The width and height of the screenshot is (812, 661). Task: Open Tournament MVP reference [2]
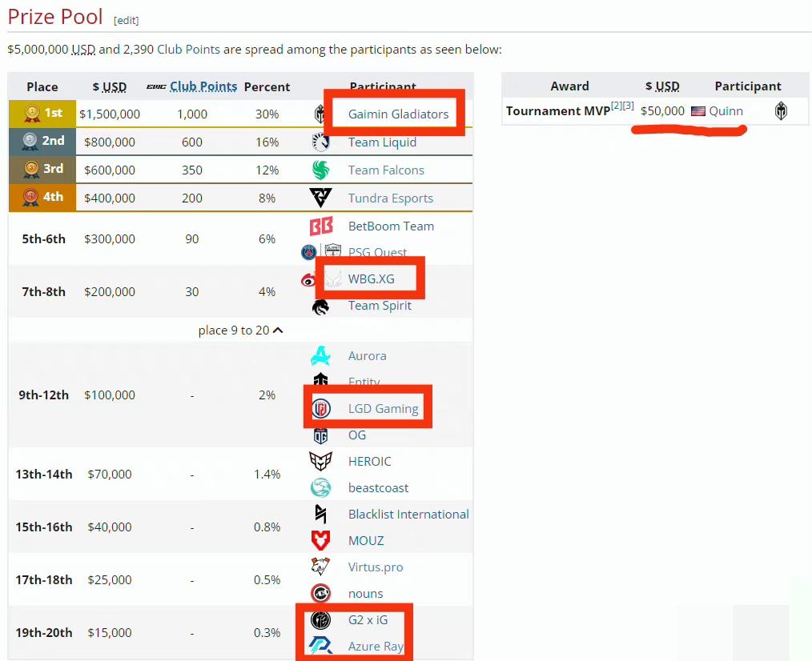pos(616,105)
